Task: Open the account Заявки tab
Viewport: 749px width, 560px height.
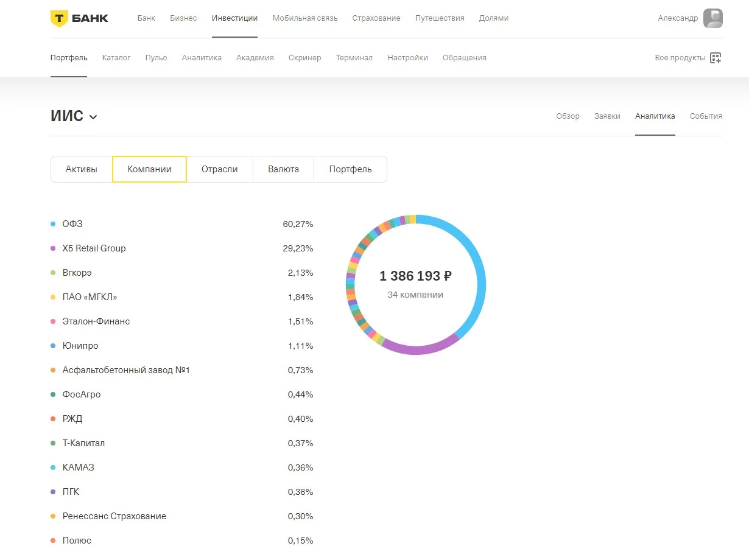Action: click(607, 116)
